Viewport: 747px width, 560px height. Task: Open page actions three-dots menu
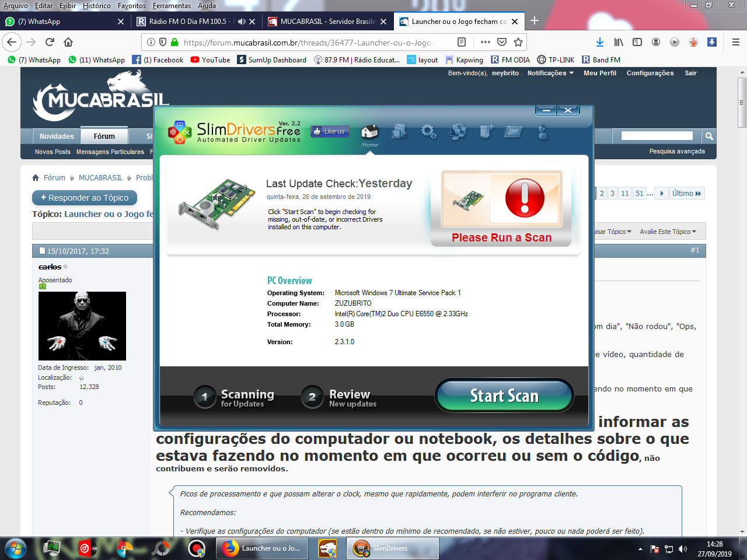(x=485, y=42)
